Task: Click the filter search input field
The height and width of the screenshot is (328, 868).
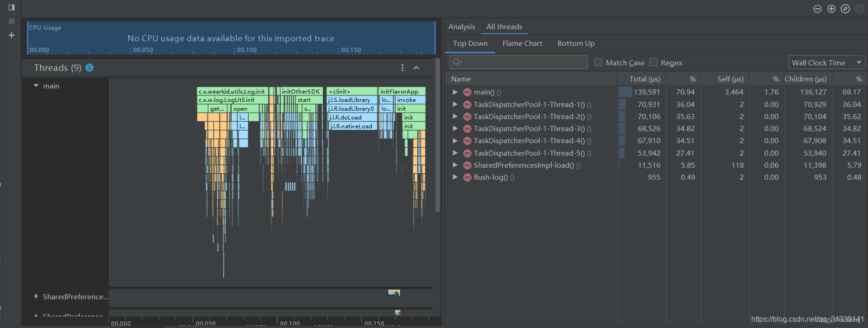Action: (x=518, y=63)
